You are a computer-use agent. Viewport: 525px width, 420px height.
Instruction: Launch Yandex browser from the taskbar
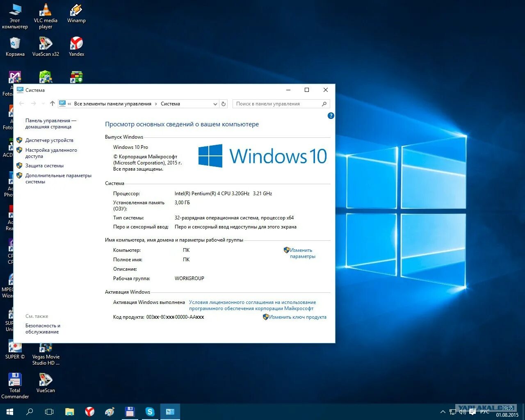[x=89, y=411]
